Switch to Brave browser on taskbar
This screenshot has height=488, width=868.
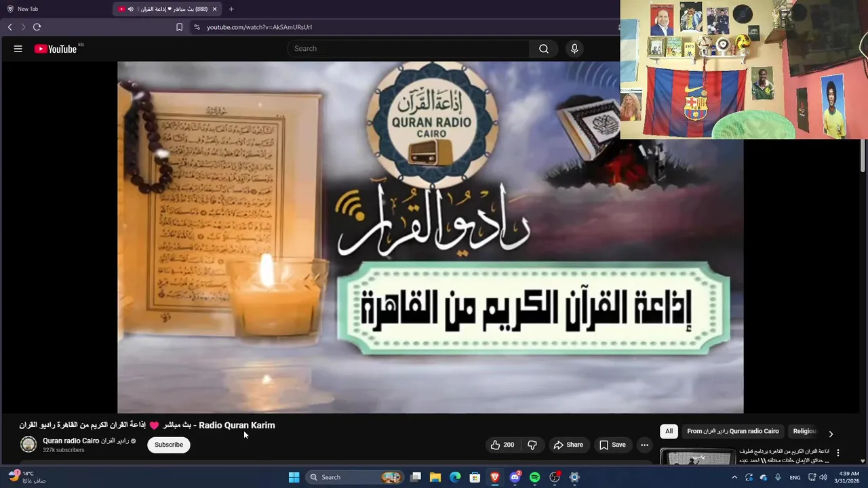coord(495,477)
